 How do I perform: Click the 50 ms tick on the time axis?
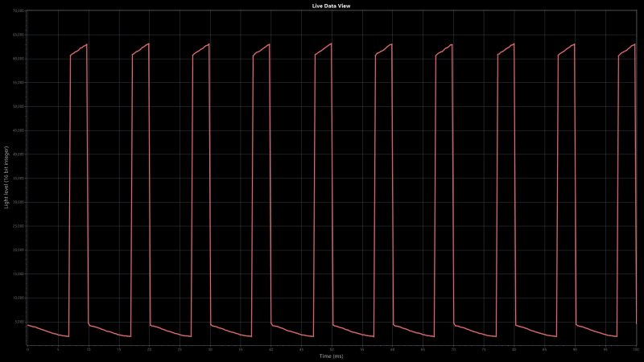point(332,349)
